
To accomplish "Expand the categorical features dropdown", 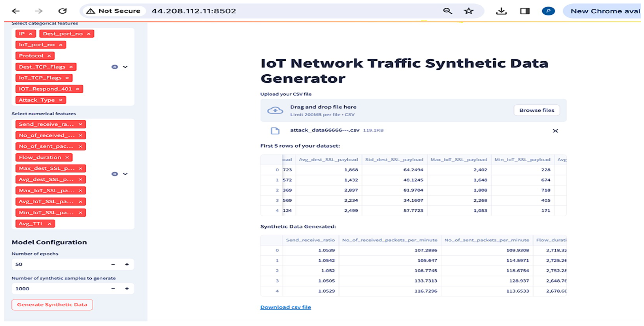I will (x=125, y=67).
